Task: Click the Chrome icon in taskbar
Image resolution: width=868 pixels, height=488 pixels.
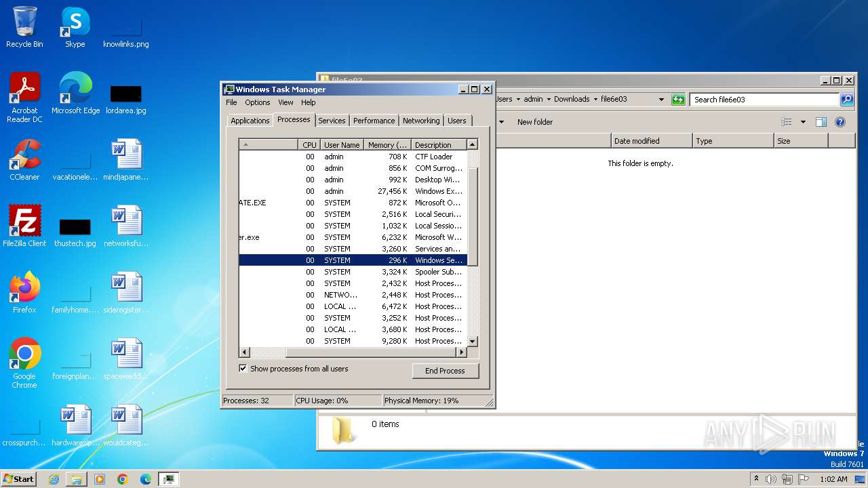Action: click(123, 479)
